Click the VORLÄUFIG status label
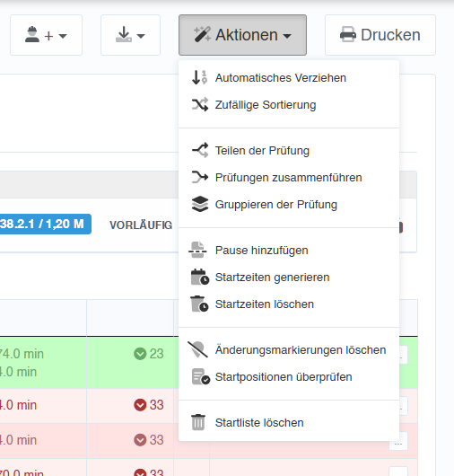Screen dimensions: 454x476 click(x=141, y=225)
